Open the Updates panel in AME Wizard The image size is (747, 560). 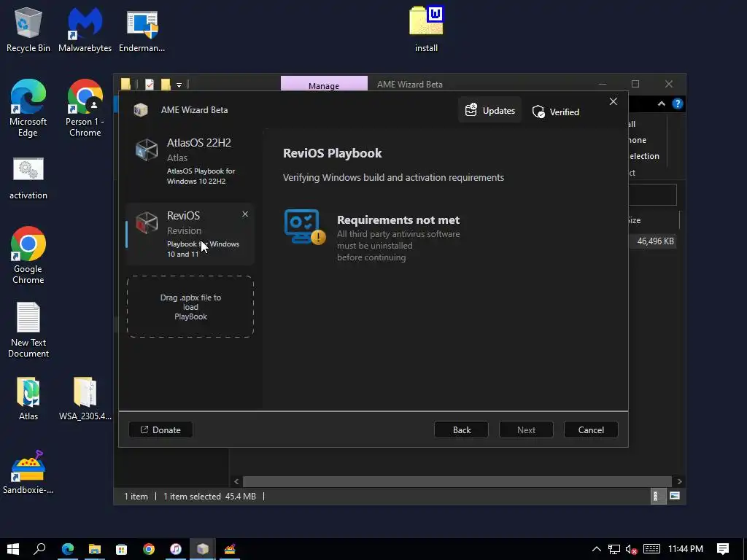tap(489, 111)
